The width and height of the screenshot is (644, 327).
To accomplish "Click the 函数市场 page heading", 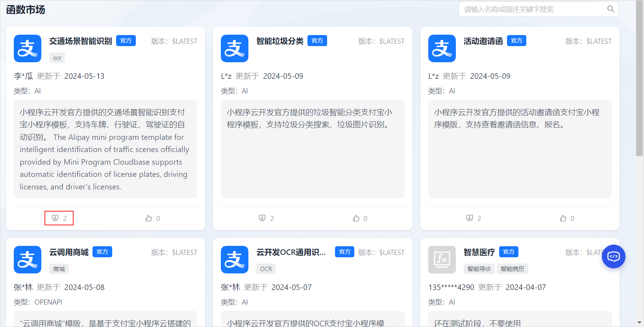I will 26,9.
